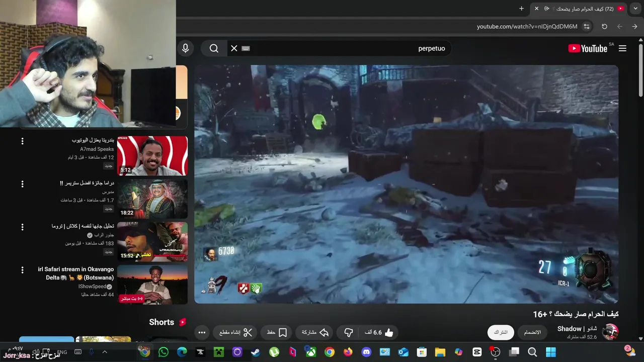This screenshot has width=644, height=362.
Task: Clear the search text with X
Action: (x=234, y=48)
